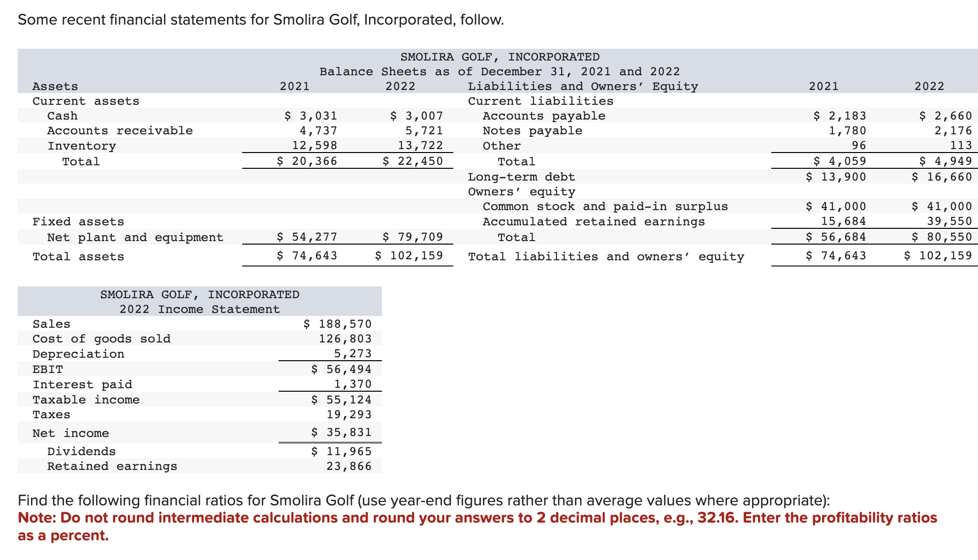Click the Total assets 2021 value $74,643
The height and width of the screenshot is (560, 978).
coord(307,256)
